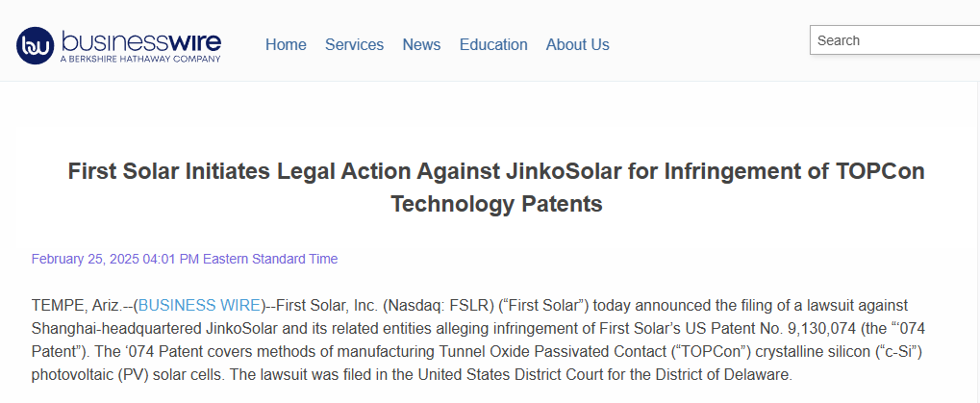980x403 pixels.
Task: Select Education in navigation bar
Action: click(493, 45)
